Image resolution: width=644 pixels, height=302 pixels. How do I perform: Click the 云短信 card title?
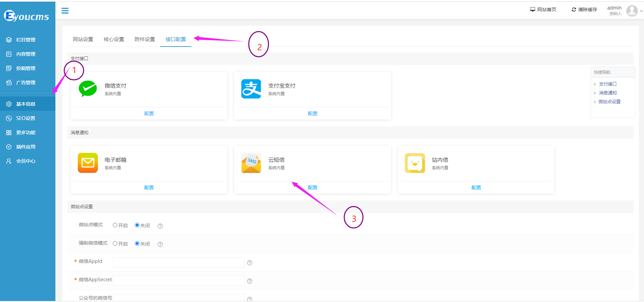click(277, 160)
